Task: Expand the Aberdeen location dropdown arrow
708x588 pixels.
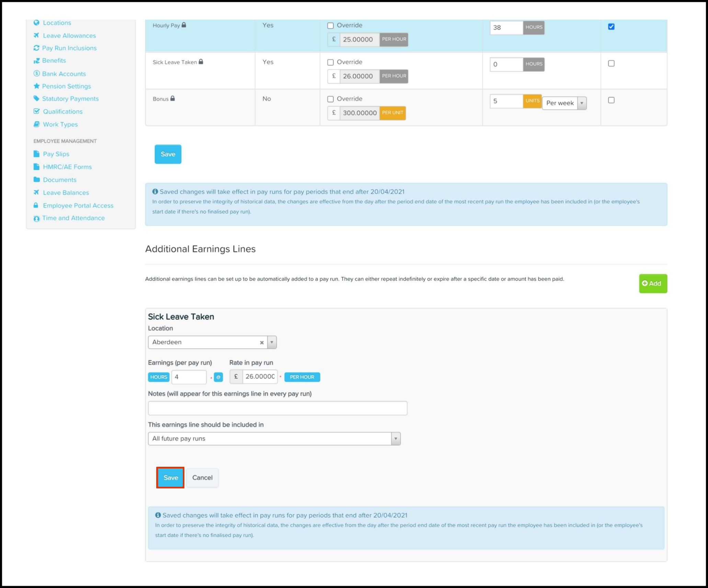Action: pos(272,342)
